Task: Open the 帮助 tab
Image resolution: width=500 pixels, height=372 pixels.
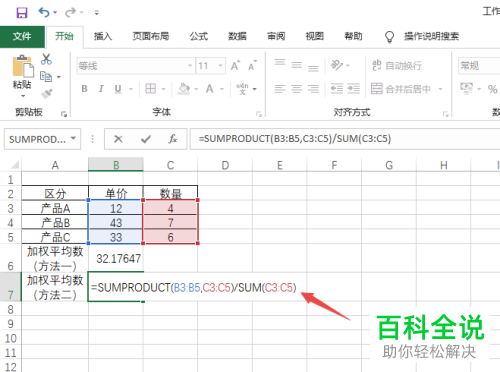Action: click(x=353, y=36)
